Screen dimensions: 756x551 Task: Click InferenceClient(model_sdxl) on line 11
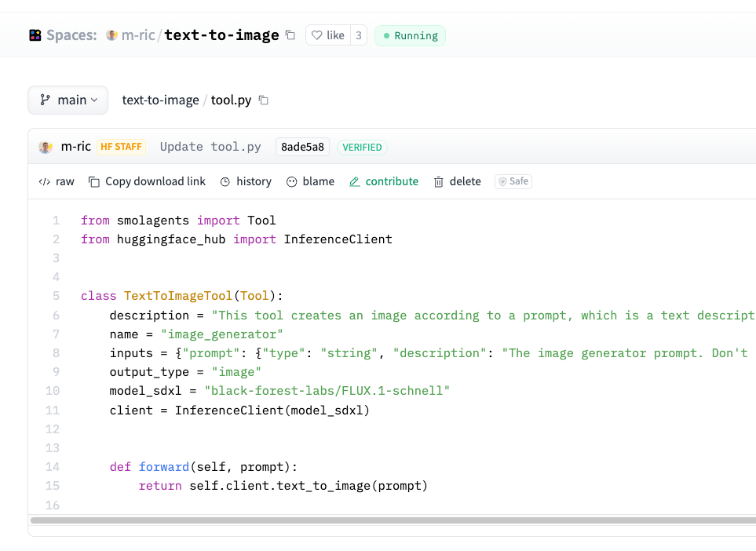272,411
